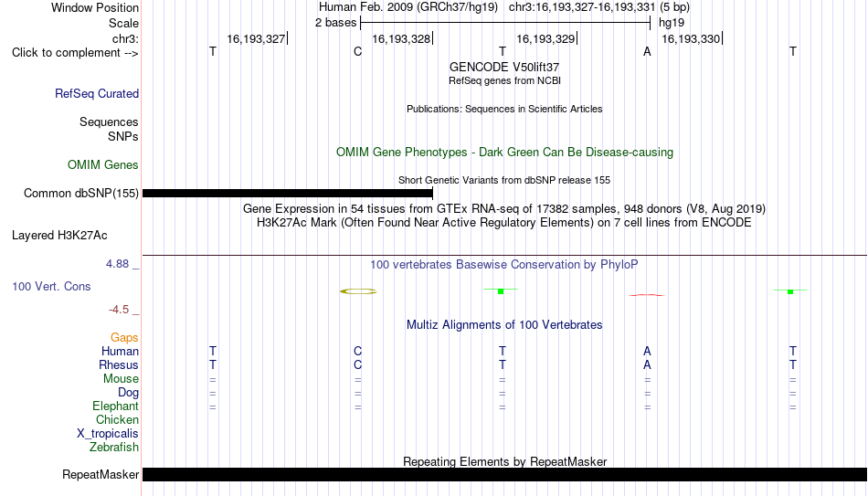Image resolution: width=868 pixels, height=496 pixels.
Task: Click 'Multiz Alignments of 100 Vertebrates' title
Action: pos(504,325)
